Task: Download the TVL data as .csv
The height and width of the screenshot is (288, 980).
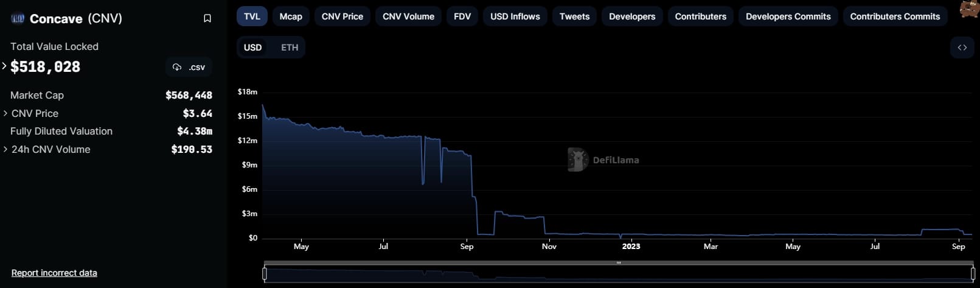Action: click(x=189, y=67)
